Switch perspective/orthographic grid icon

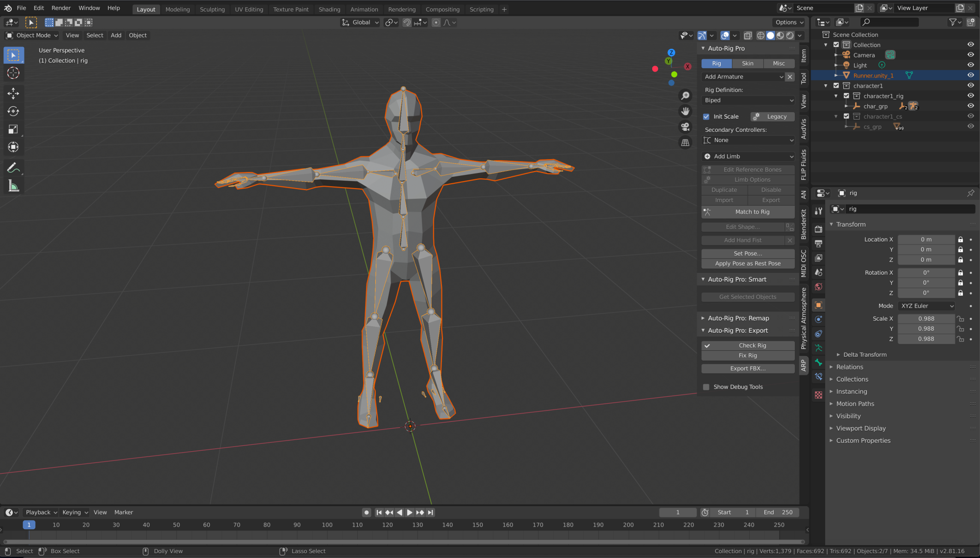686,143
